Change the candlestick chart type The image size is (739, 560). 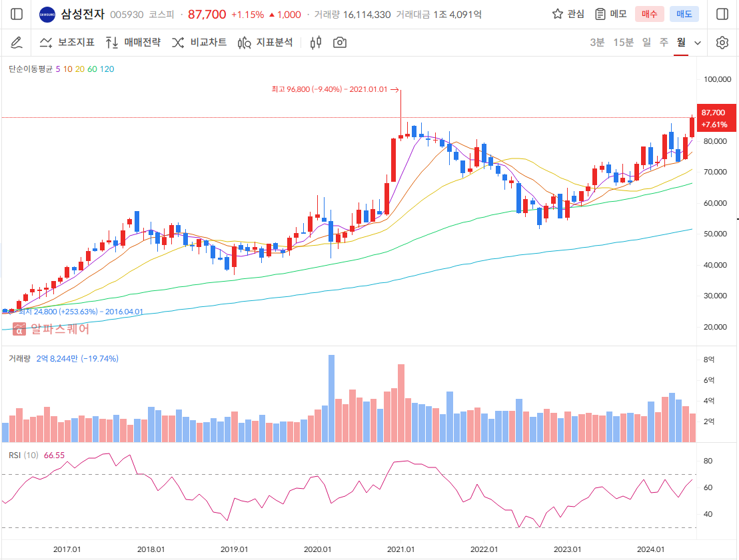click(x=316, y=43)
